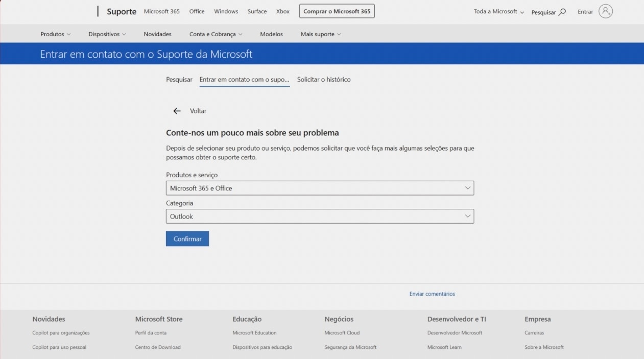Open Sobre a Microsoft footer link
Screen dimensions: 644x359
click(x=544, y=347)
